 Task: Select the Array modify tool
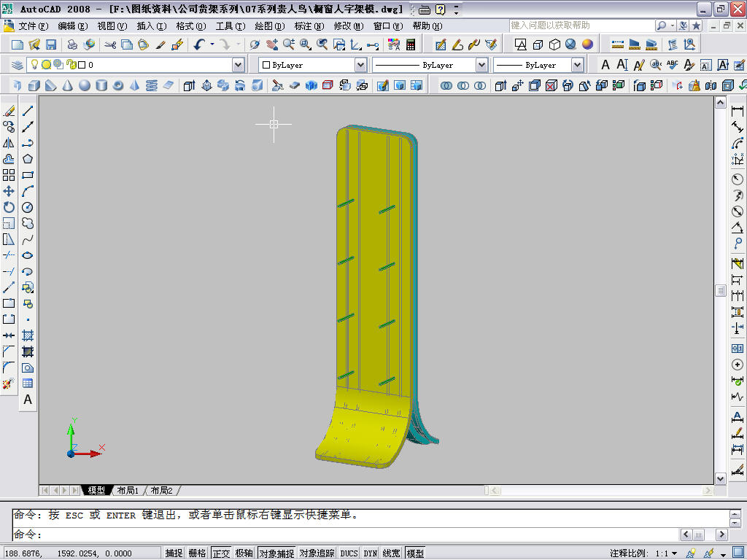[9, 175]
